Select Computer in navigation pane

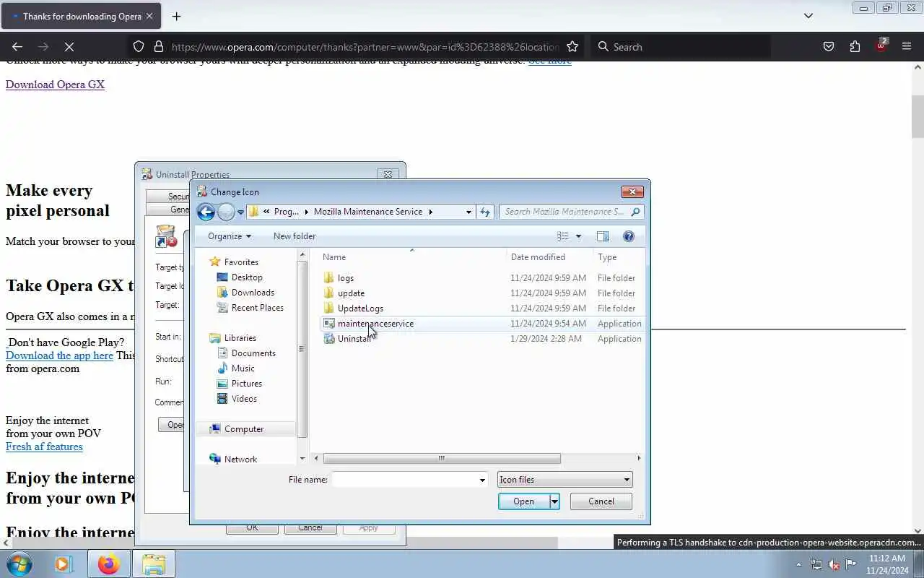244,429
